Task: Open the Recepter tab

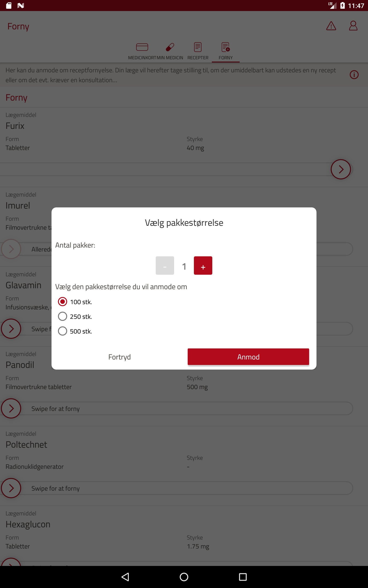Action: 198,51
